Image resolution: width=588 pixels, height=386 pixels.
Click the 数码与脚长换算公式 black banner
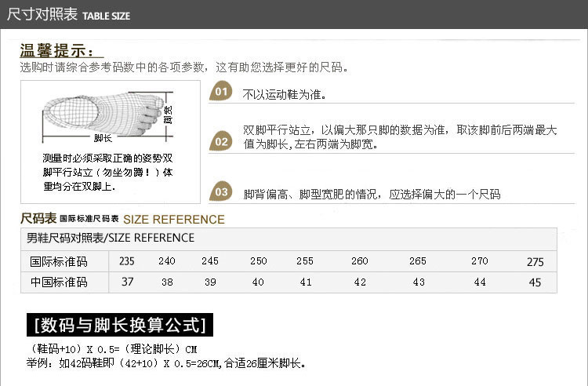[120, 325]
